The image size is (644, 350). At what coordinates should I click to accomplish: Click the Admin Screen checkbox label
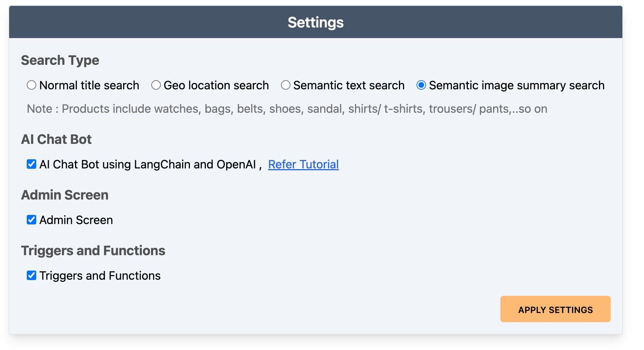(76, 220)
